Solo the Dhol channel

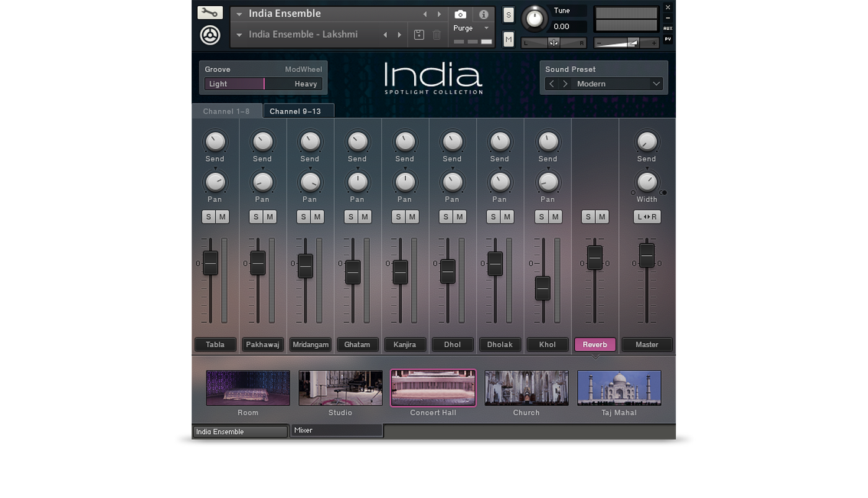click(x=446, y=217)
